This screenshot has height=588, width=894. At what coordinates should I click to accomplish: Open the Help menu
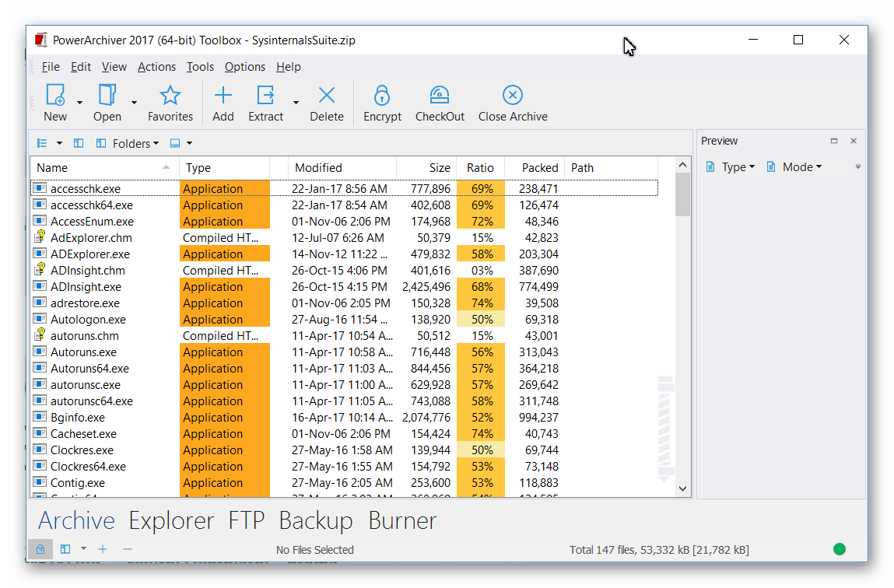[x=289, y=67]
